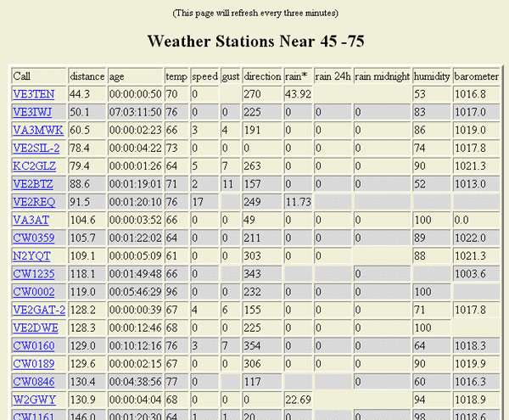Viewport: 509px width, 420px height.
Task: Click the barometer column header cell
Action: click(x=476, y=76)
